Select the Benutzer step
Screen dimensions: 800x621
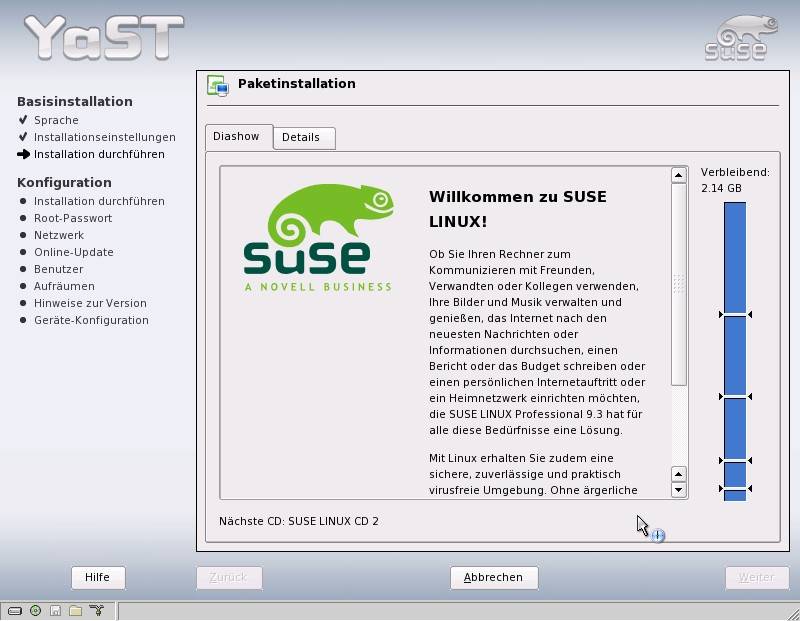point(58,269)
